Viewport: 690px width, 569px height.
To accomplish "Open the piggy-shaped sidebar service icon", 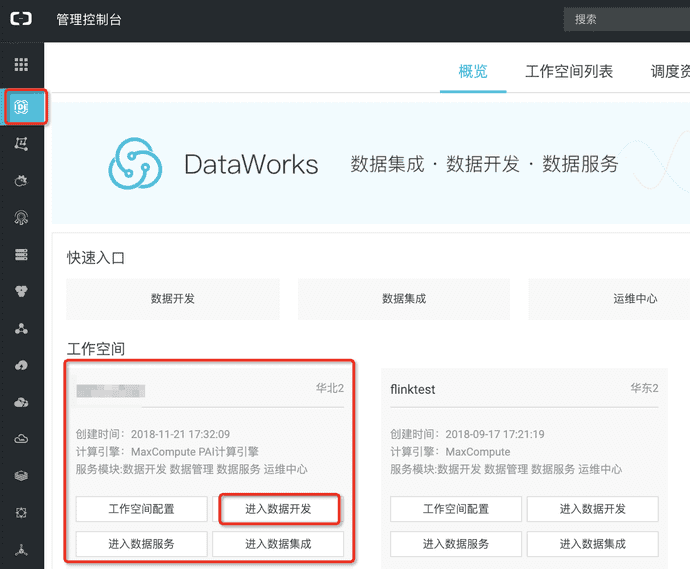I will 21,180.
